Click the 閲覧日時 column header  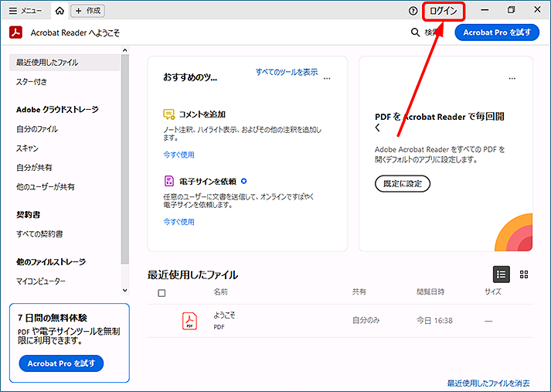click(430, 291)
